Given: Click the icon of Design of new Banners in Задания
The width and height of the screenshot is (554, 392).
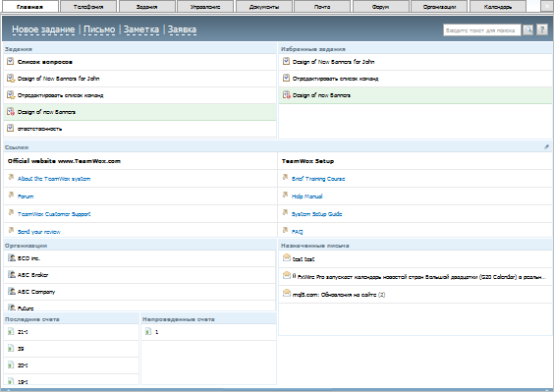Looking at the screenshot, I should [11, 112].
